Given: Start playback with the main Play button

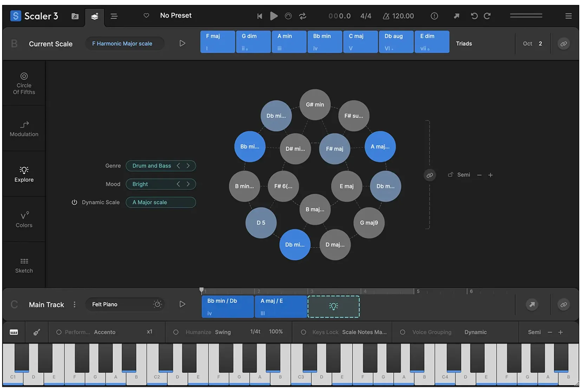Looking at the screenshot, I should tap(274, 16).
